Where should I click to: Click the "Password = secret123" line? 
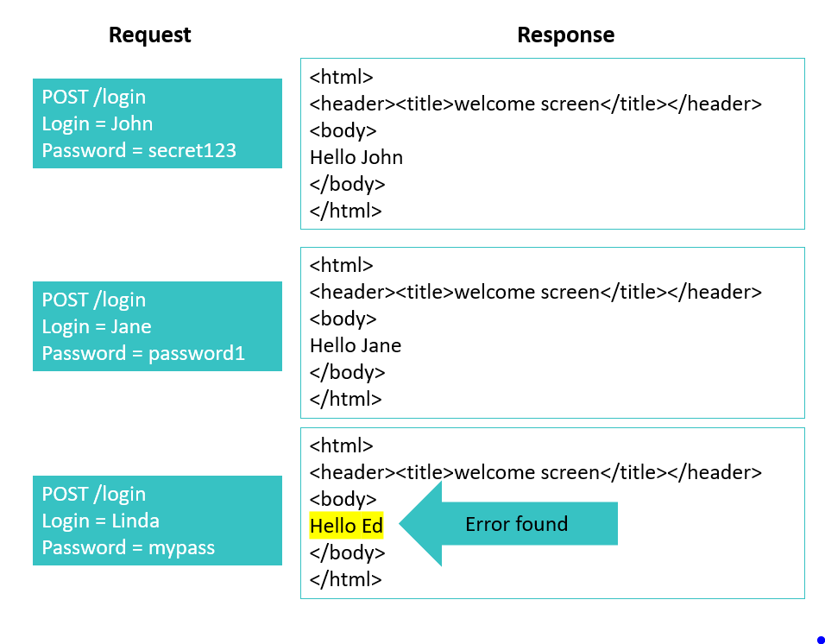tap(139, 150)
